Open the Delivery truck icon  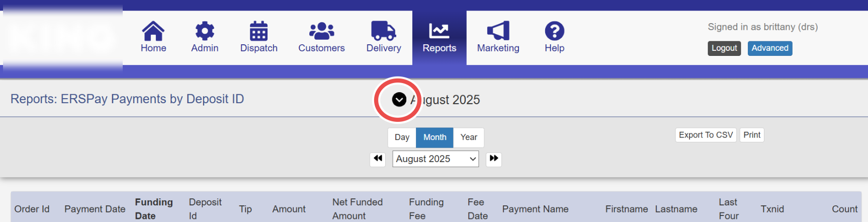(383, 31)
